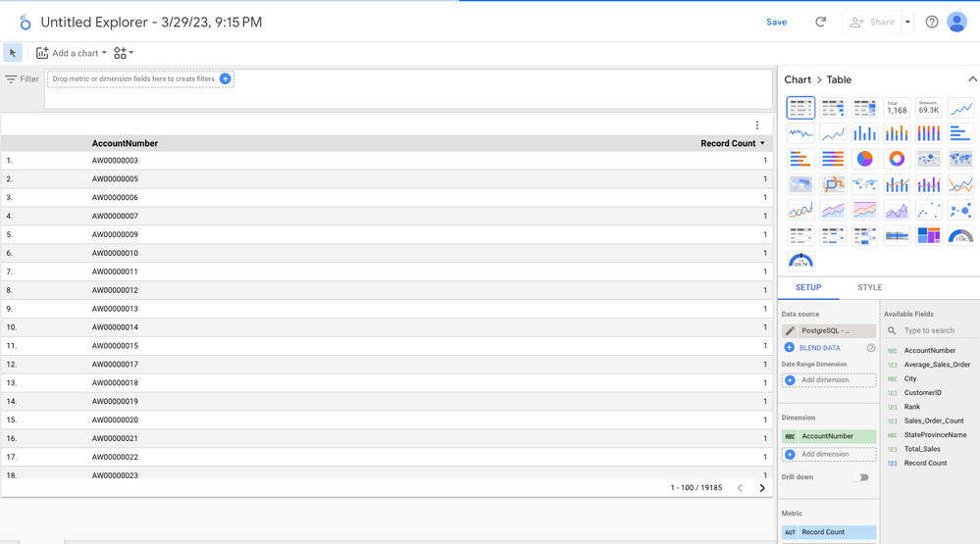Select the treemap chart icon
This screenshot has width=980, height=544.
point(928,235)
